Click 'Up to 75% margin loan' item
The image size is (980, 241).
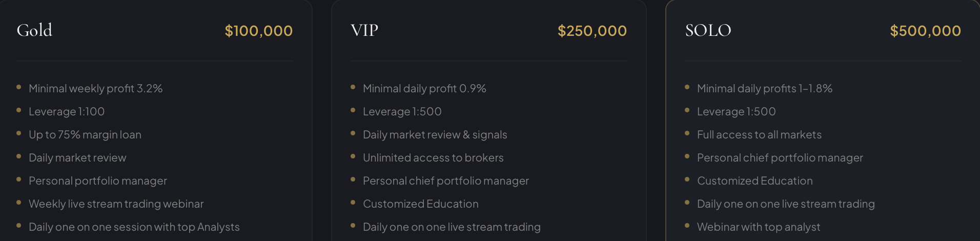pos(85,135)
